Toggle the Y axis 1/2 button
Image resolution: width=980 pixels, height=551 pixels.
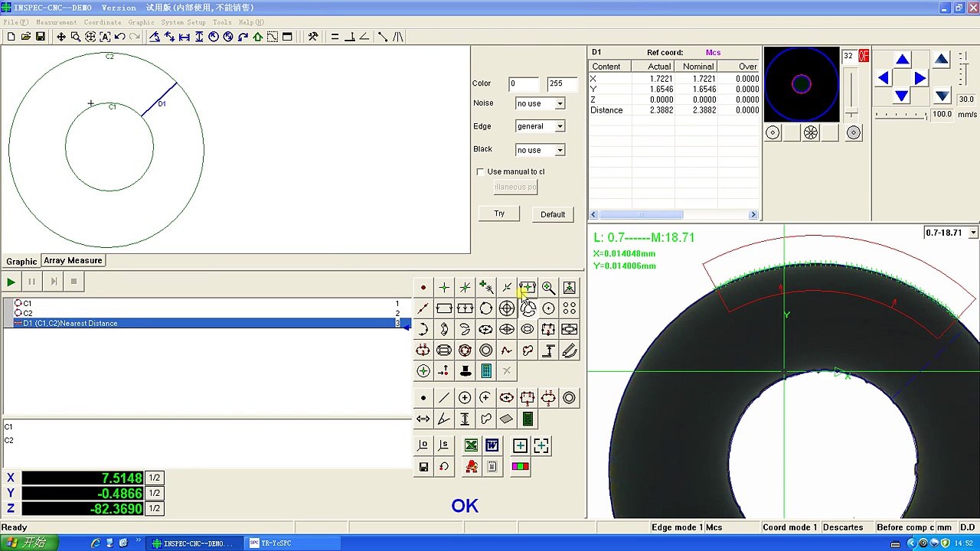coord(154,494)
